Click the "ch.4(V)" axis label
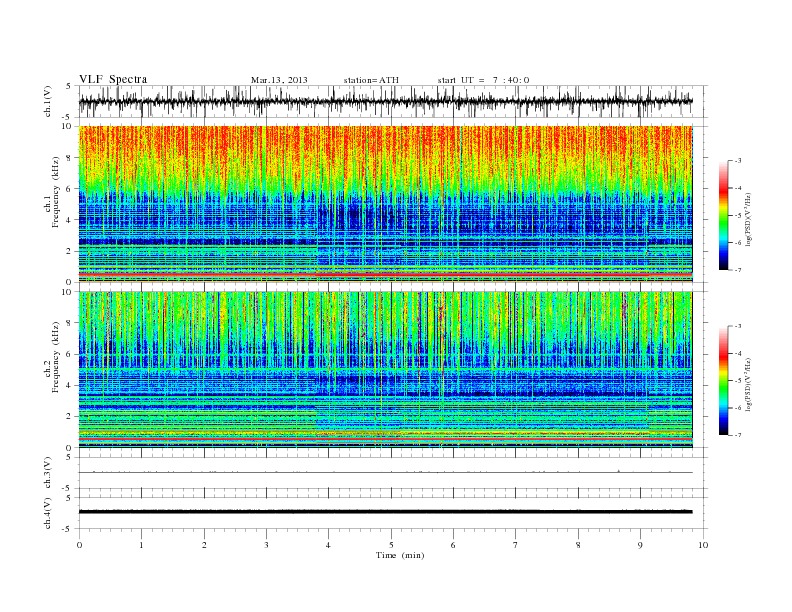The width and height of the screenshot is (792, 612). coord(47,513)
